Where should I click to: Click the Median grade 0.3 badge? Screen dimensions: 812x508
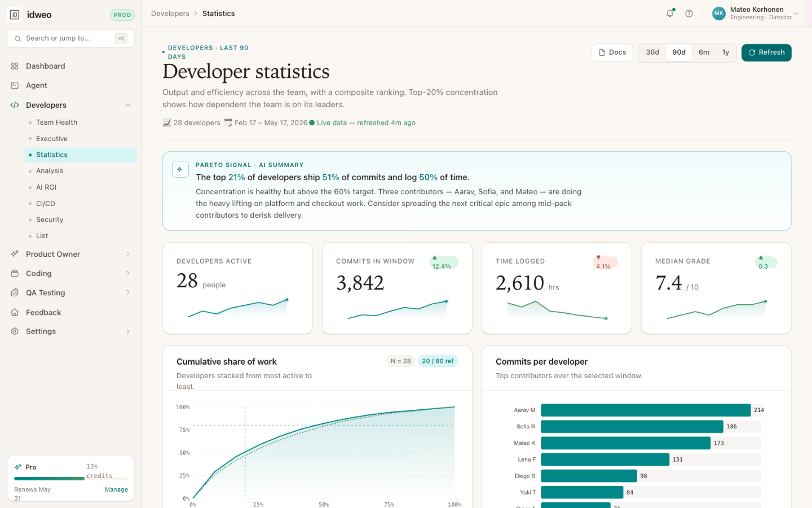[766, 262]
